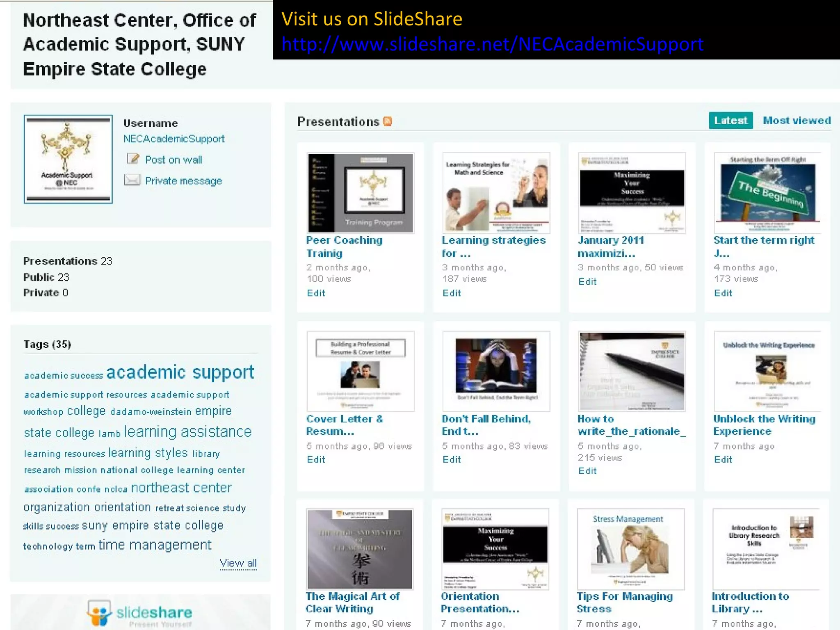This screenshot has height=630, width=840.
Task: Click the Don't Fall Behind, End t... title
Action: click(486, 425)
